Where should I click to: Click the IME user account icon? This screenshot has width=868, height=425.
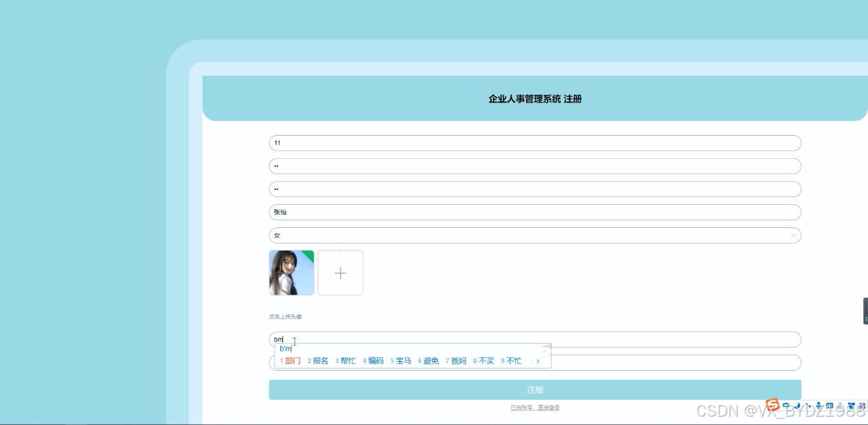840,406
